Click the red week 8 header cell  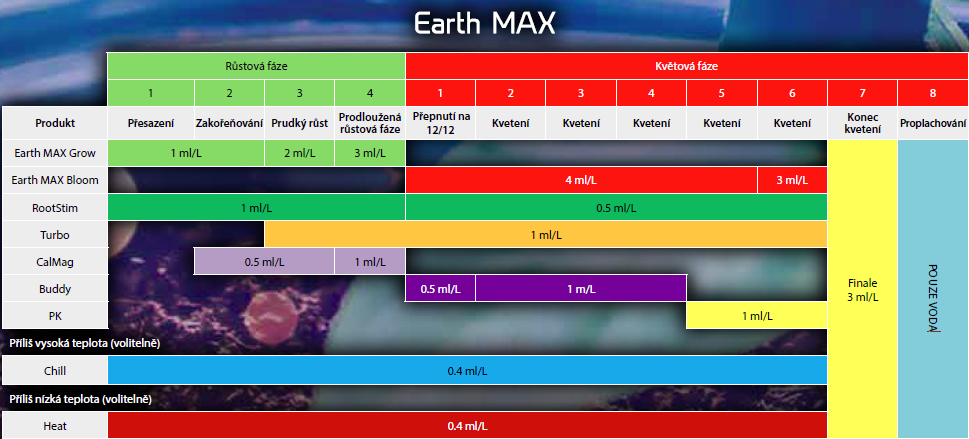(x=933, y=93)
